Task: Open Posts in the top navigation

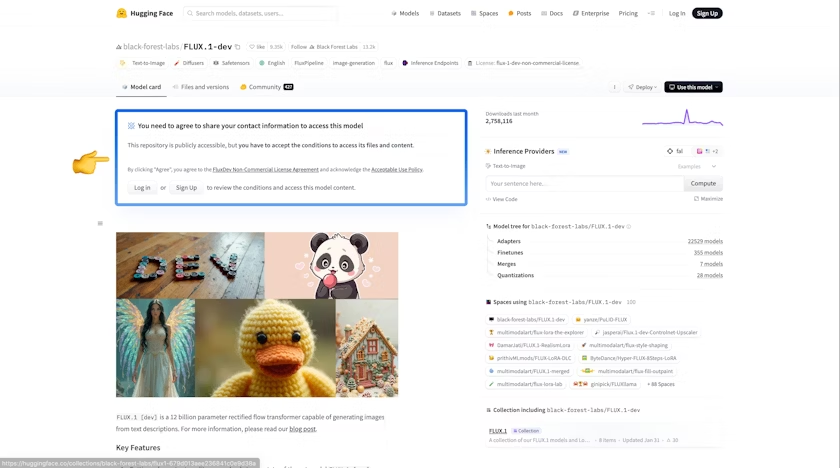Action: pos(520,13)
